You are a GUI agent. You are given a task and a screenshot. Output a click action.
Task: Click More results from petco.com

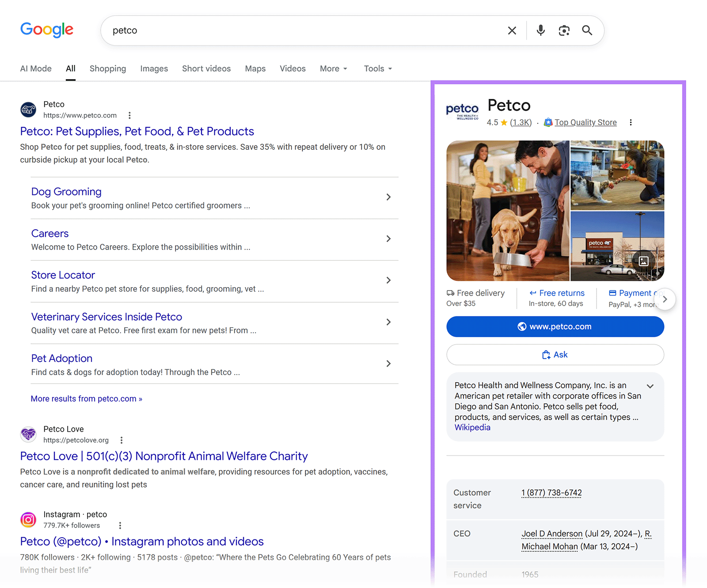(87, 398)
